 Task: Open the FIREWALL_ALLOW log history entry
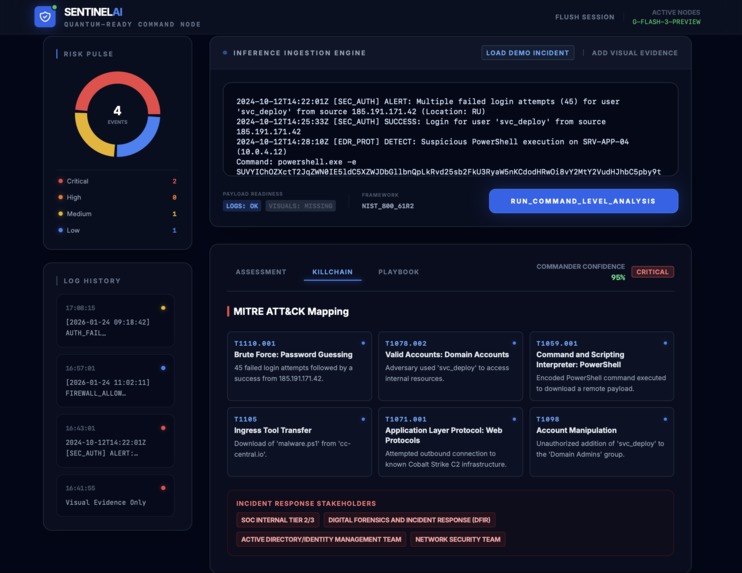click(x=115, y=380)
